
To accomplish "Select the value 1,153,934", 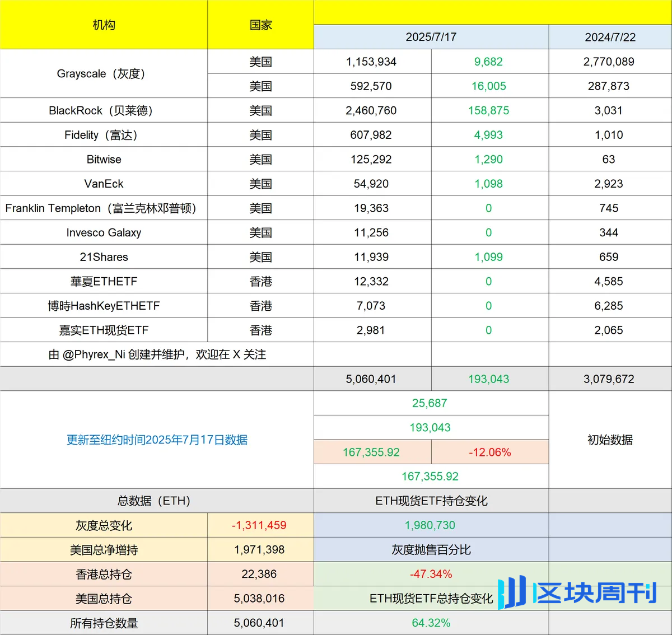I will click(x=371, y=62).
